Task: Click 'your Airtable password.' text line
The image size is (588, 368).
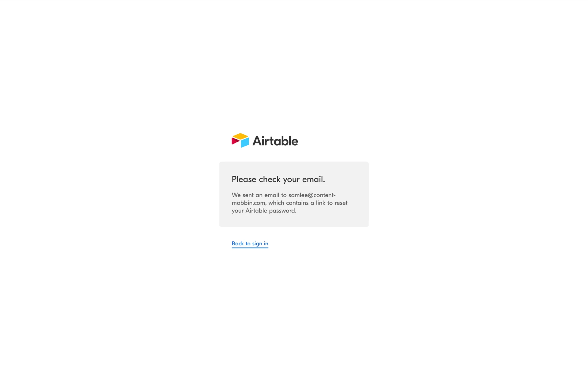Action: coord(264,211)
